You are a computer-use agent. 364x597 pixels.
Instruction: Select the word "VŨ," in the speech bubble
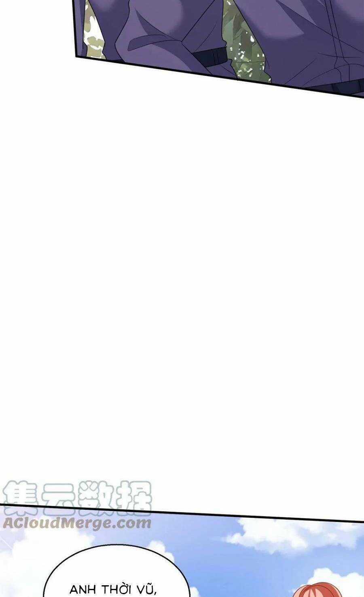tap(146, 590)
